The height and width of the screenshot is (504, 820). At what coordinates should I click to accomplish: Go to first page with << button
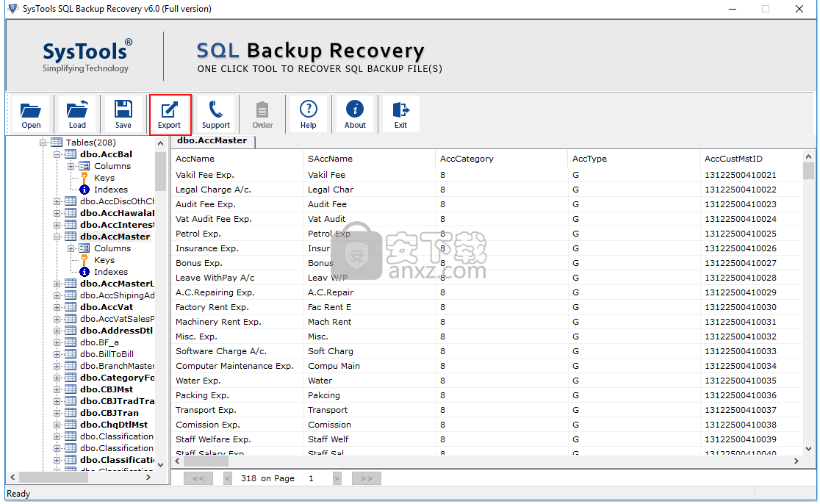[198, 478]
